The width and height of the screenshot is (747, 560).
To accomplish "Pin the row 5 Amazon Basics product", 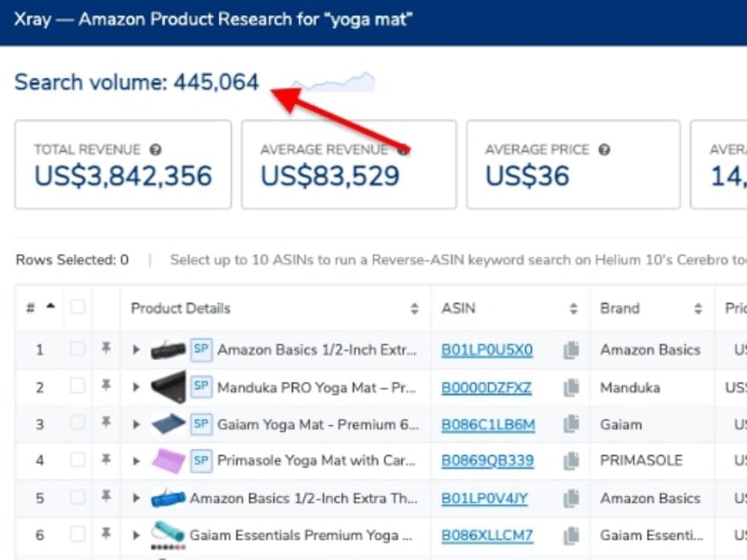I will point(106,497).
